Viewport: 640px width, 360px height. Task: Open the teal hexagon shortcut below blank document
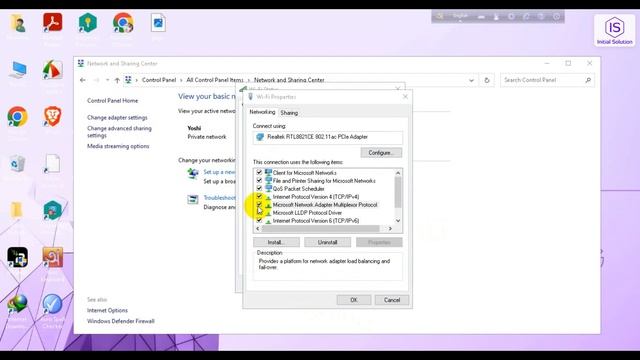pyautogui.click(x=52, y=211)
